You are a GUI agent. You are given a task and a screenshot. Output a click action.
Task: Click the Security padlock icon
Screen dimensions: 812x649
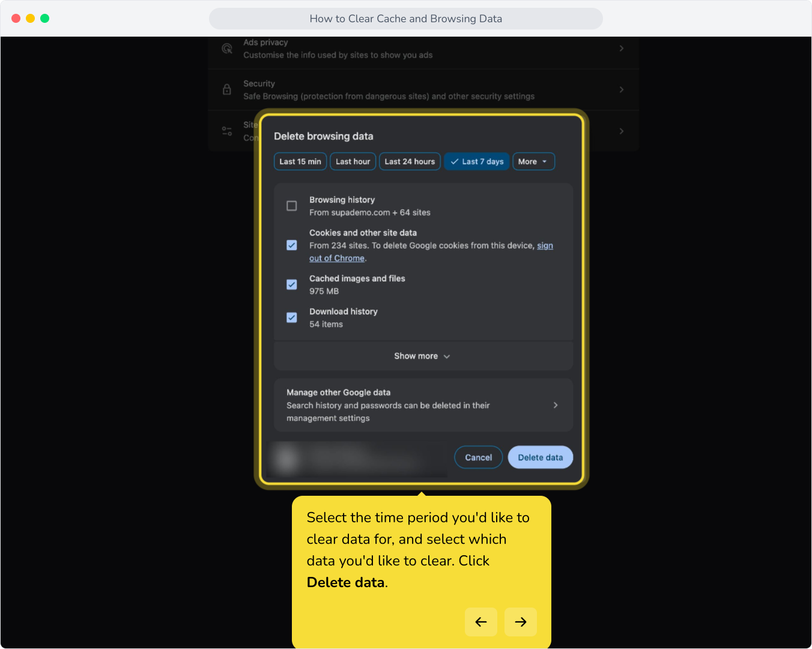click(227, 90)
